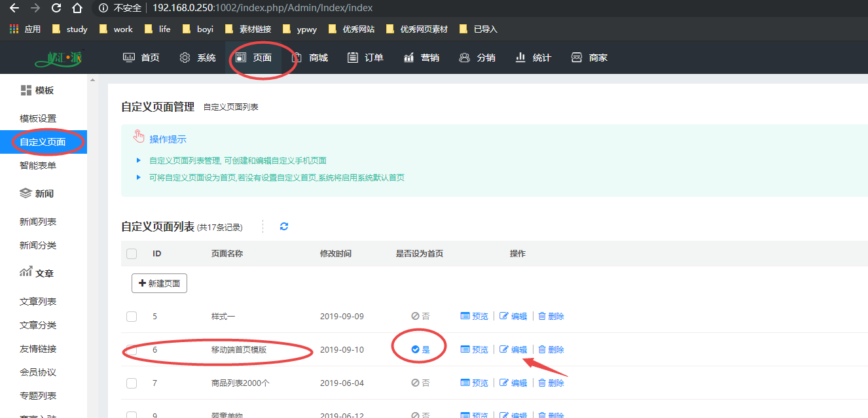
Task: Navigate back in browser history
Action: (x=14, y=9)
